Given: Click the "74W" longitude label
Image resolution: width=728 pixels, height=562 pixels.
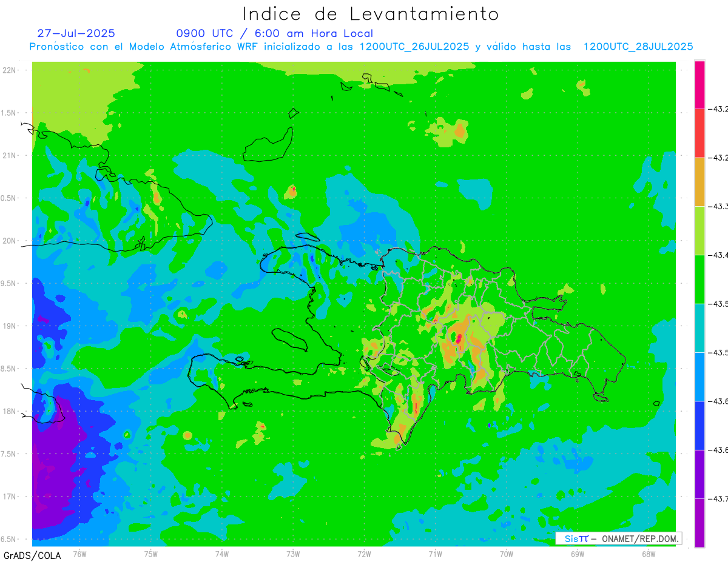Looking at the screenshot, I should pyautogui.click(x=222, y=553).
